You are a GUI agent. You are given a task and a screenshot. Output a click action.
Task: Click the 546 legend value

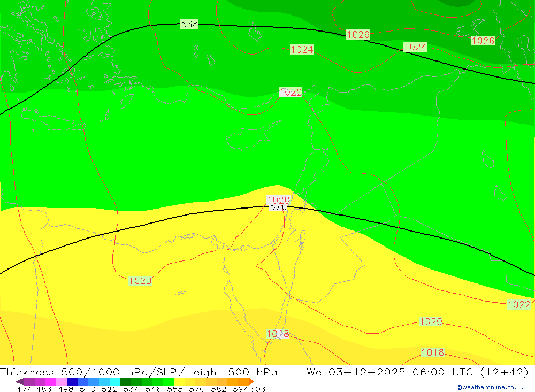coord(153,389)
